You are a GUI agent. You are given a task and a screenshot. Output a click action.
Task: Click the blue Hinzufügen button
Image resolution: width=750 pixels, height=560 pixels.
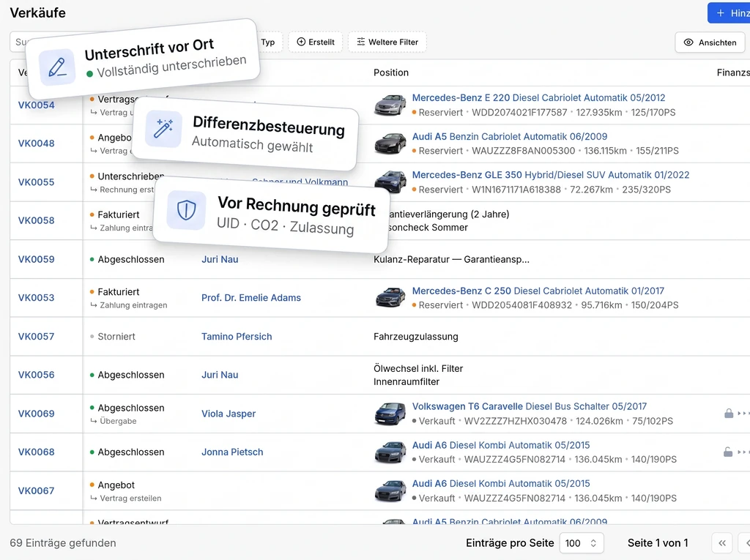pyautogui.click(x=729, y=13)
